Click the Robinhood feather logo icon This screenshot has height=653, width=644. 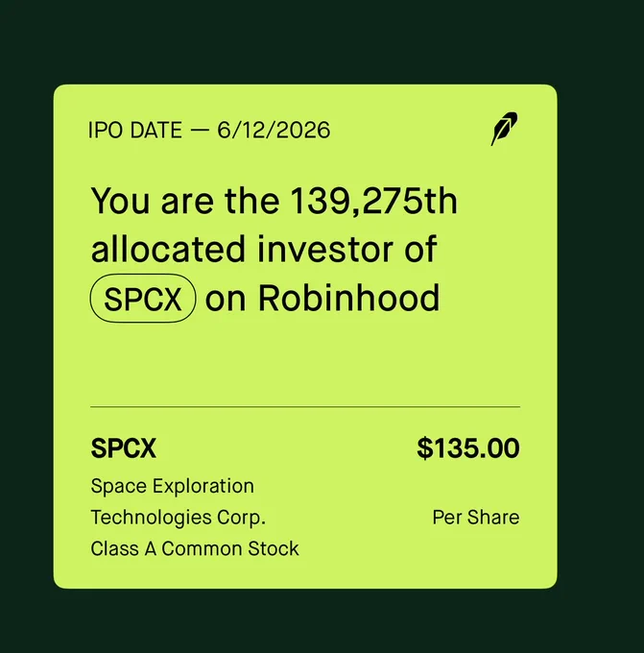(504, 129)
